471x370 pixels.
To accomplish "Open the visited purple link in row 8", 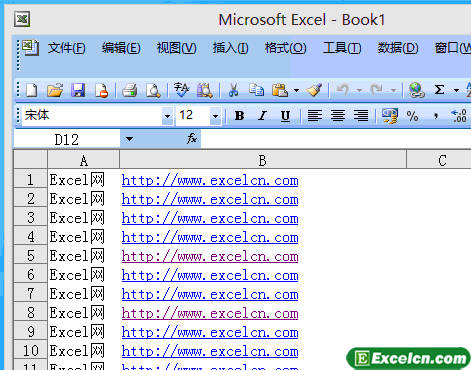I will pos(210,313).
